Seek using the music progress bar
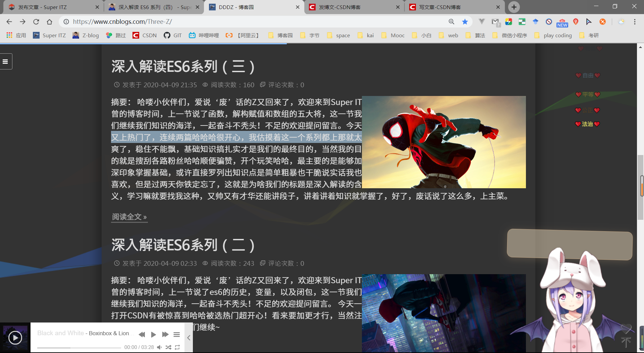The image size is (644, 353). coord(79,347)
